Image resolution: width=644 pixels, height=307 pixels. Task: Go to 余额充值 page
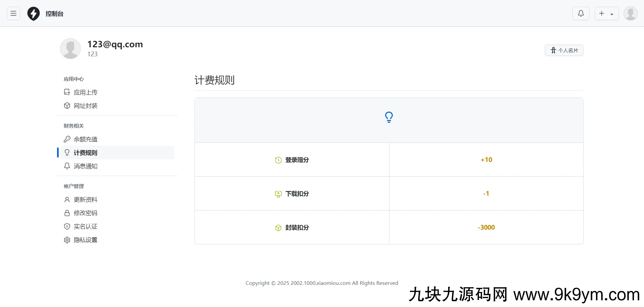click(85, 139)
